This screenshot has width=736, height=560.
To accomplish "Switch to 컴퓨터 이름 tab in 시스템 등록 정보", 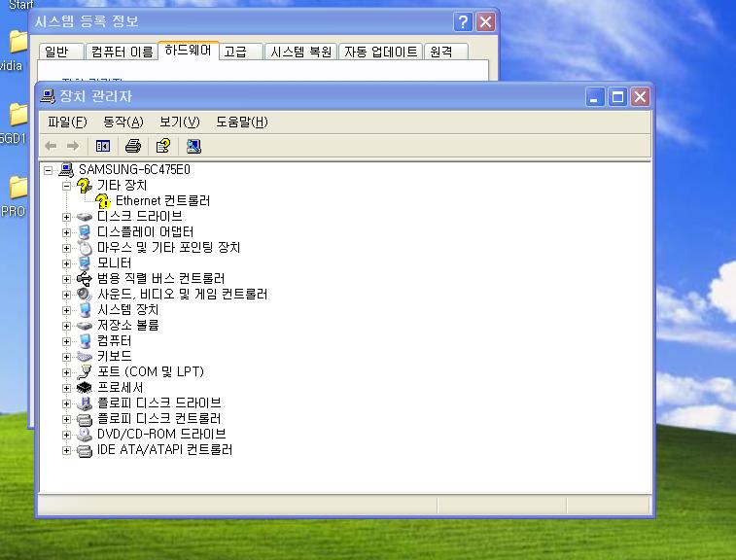I will pyautogui.click(x=122, y=52).
